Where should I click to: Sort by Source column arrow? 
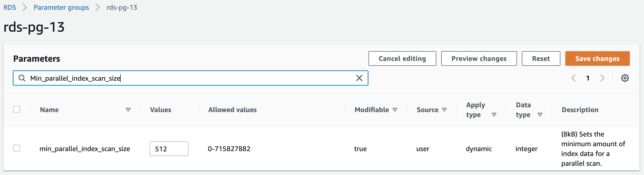click(444, 110)
